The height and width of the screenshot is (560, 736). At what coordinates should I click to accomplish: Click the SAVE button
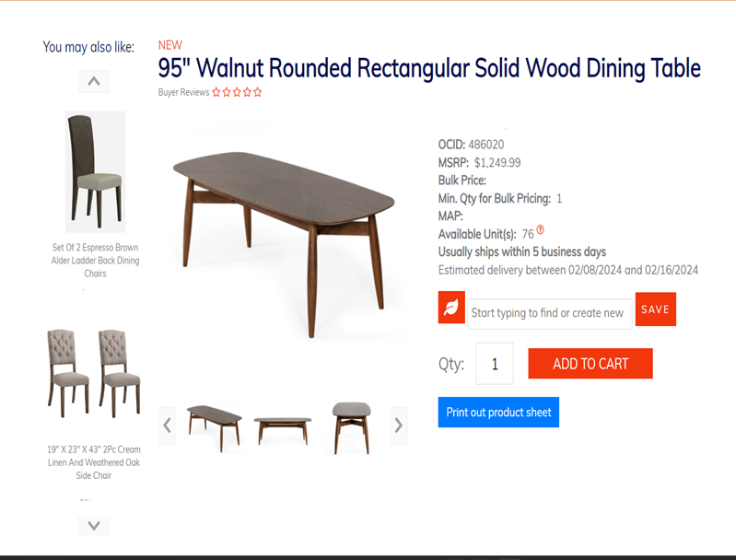(655, 309)
